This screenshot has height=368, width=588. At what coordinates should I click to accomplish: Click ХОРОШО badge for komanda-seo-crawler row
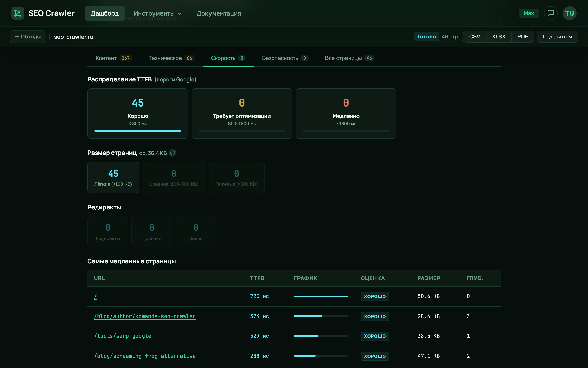coord(375,316)
